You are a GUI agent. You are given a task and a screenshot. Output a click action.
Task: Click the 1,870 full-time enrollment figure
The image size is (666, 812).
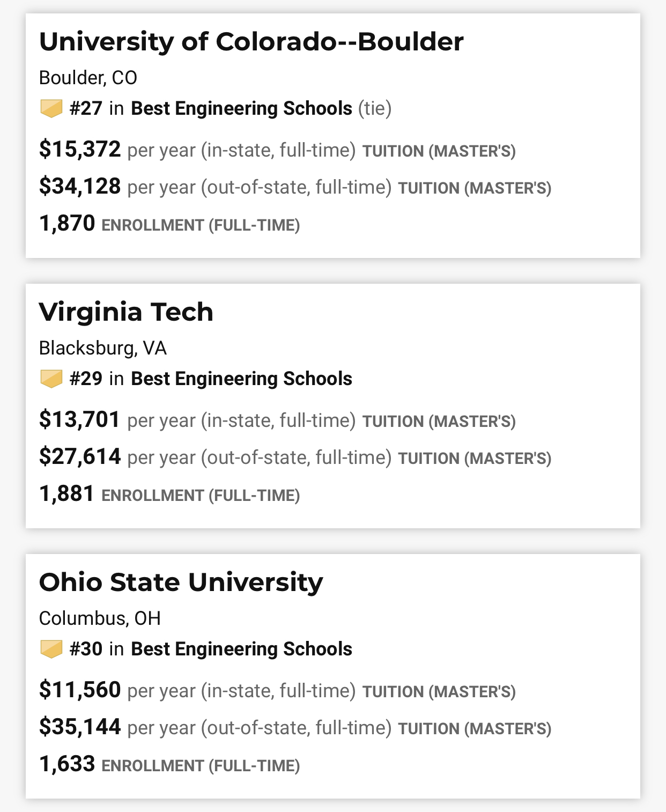(67, 224)
